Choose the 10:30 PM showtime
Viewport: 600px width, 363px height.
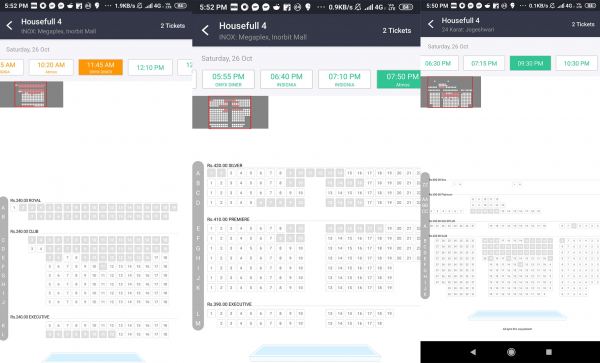(x=576, y=63)
